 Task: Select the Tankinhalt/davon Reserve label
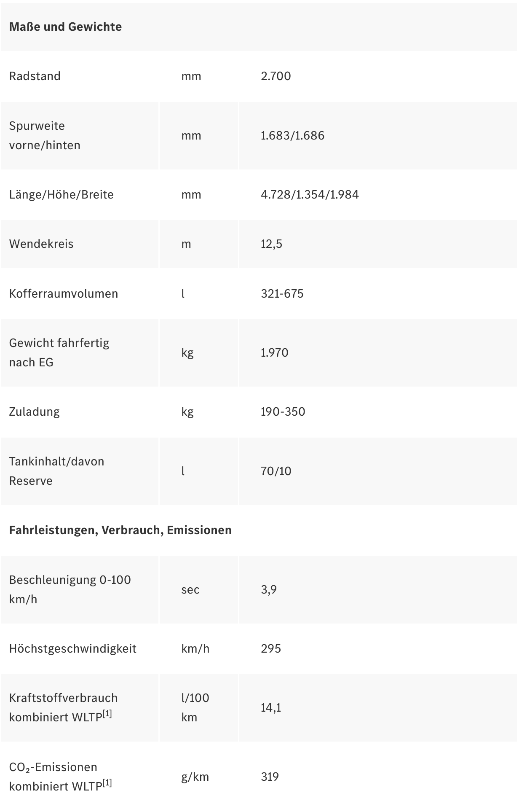click(56, 471)
